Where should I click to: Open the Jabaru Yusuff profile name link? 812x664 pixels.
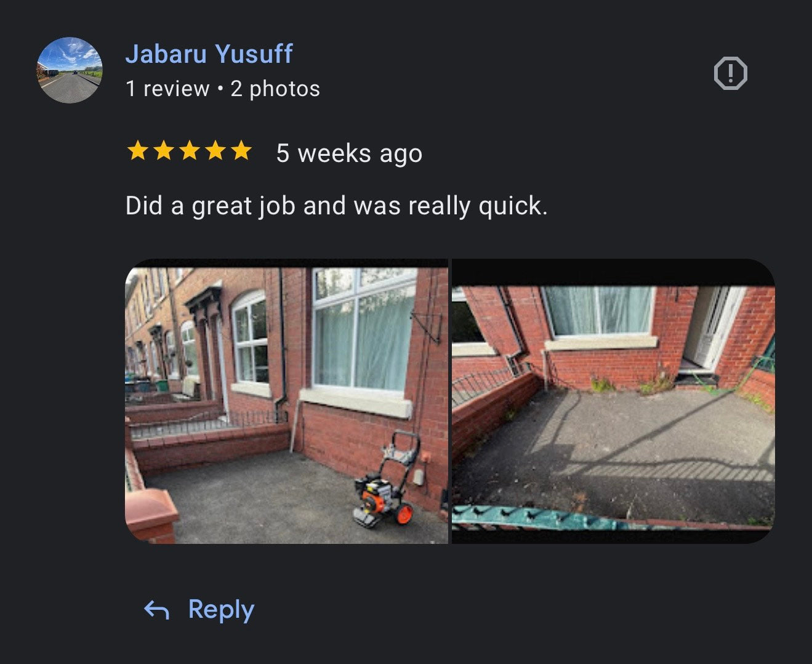209,54
